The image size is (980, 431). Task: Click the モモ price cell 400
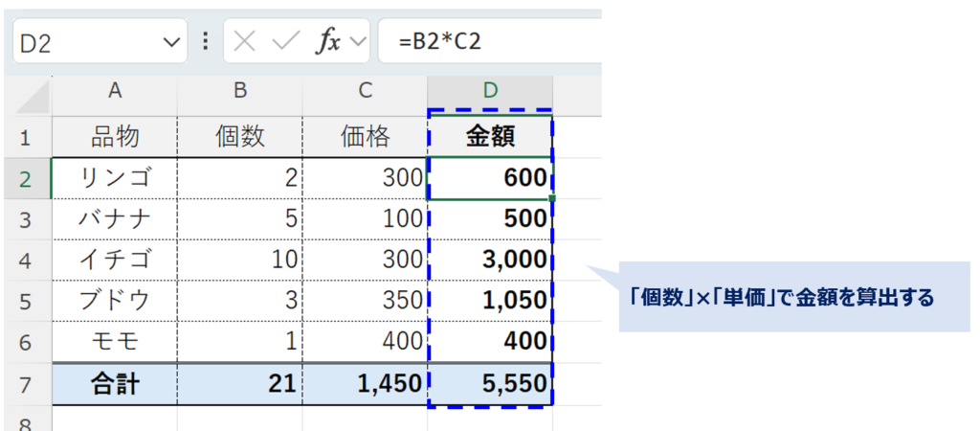[x=365, y=342]
